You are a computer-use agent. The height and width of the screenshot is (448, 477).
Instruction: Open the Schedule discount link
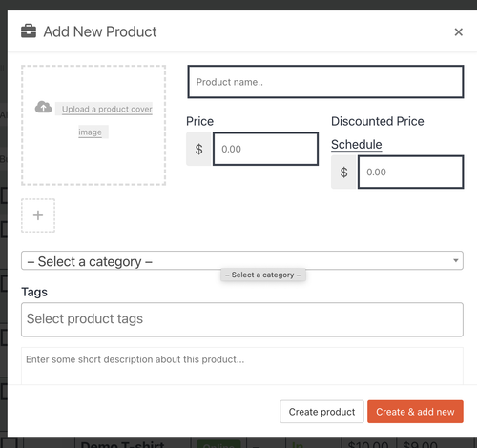click(357, 145)
